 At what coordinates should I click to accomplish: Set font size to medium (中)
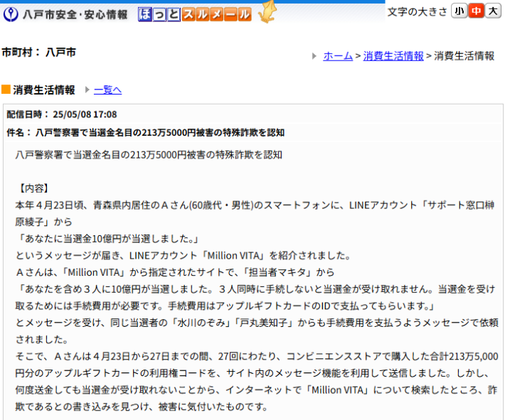[476, 11]
